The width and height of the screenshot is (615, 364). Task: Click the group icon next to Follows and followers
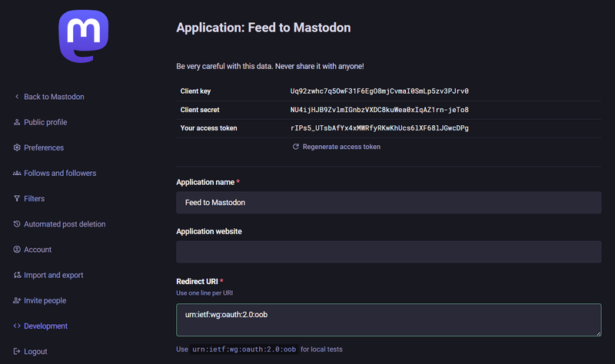pyautogui.click(x=17, y=173)
